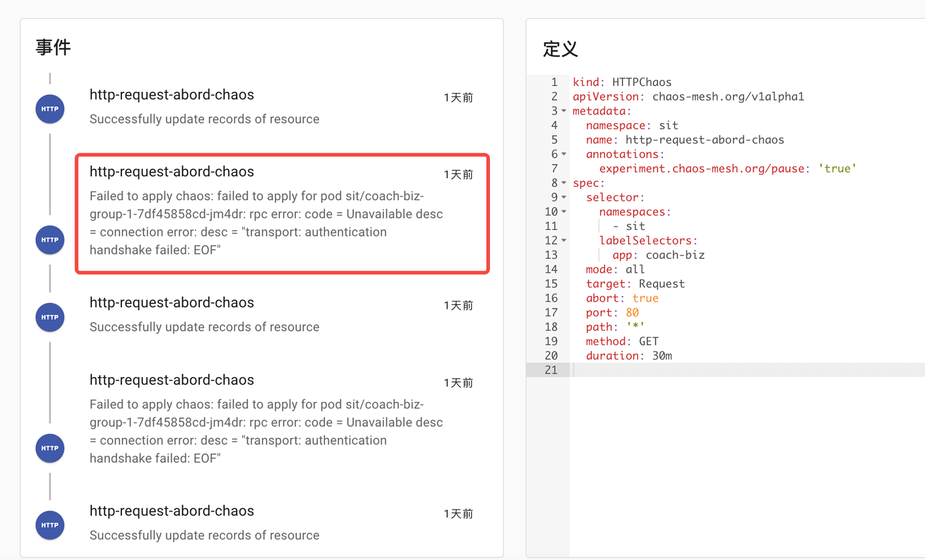Click line number 1 in the editor gutter
Screen dimensions: 925x560
[x=554, y=82]
